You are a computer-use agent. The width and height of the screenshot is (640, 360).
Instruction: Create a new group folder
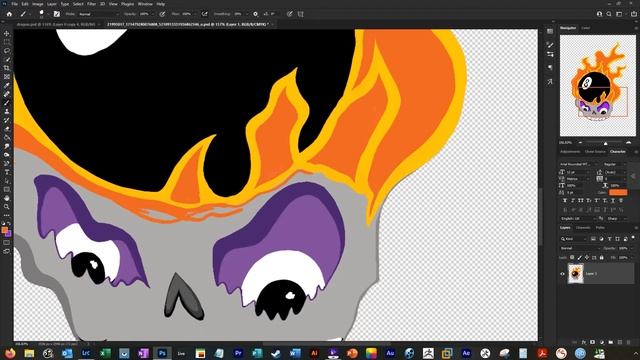coord(611,342)
